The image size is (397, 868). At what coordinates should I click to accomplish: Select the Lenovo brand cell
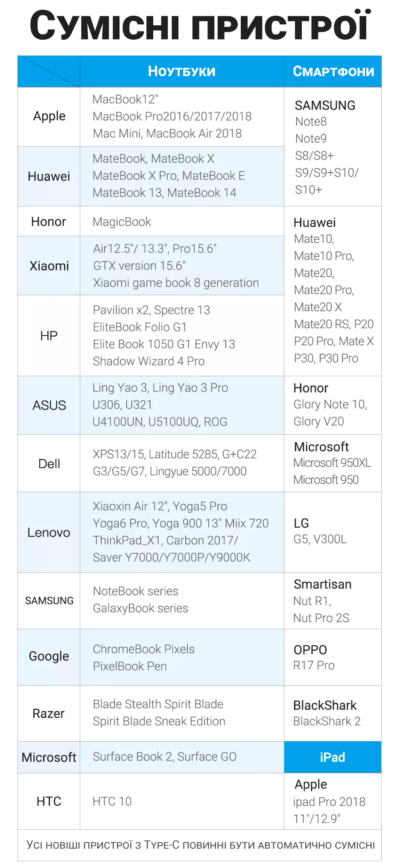(49, 532)
